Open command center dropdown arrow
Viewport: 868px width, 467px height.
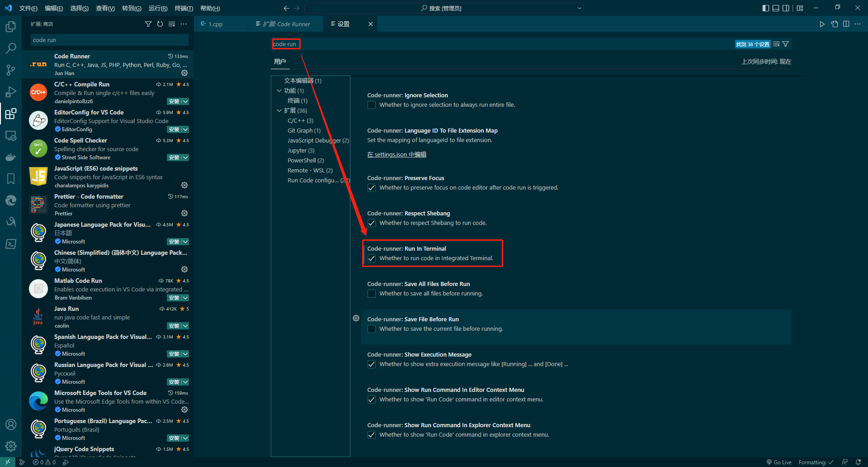click(x=579, y=8)
